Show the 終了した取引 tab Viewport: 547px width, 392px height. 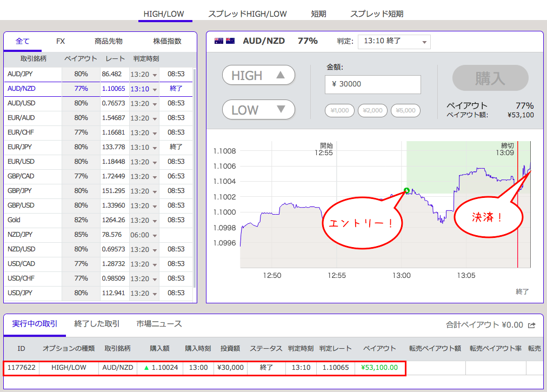(97, 324)
